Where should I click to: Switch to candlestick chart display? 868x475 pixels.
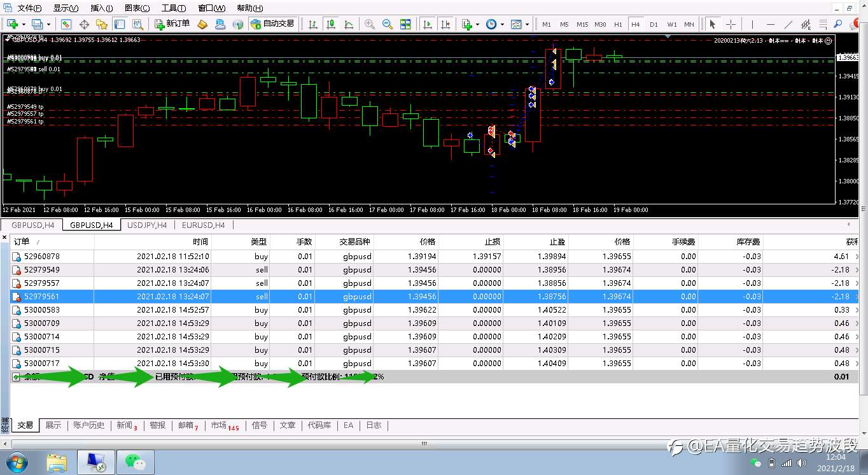point(331,24)
